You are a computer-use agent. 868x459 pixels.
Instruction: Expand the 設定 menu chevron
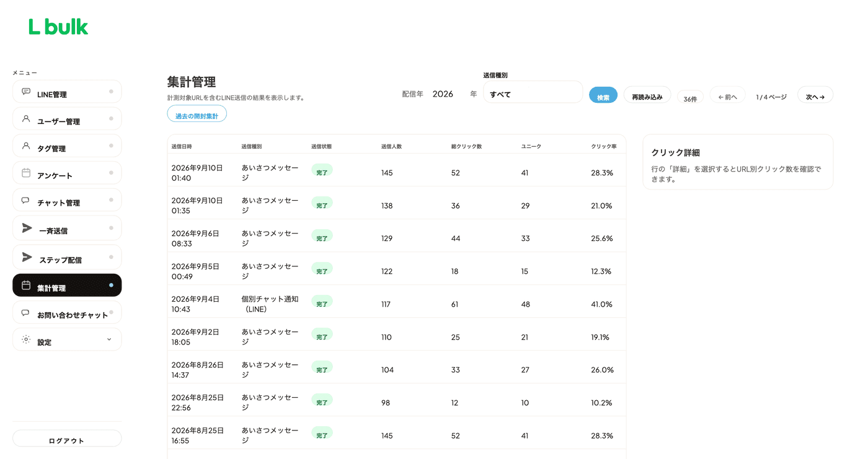pyautogui.click(x=109, y=339)
